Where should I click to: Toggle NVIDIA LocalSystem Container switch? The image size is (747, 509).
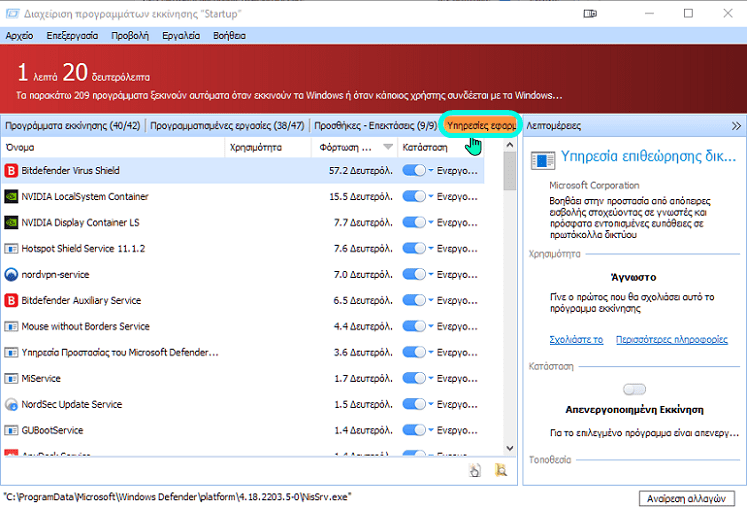point(414,196)
